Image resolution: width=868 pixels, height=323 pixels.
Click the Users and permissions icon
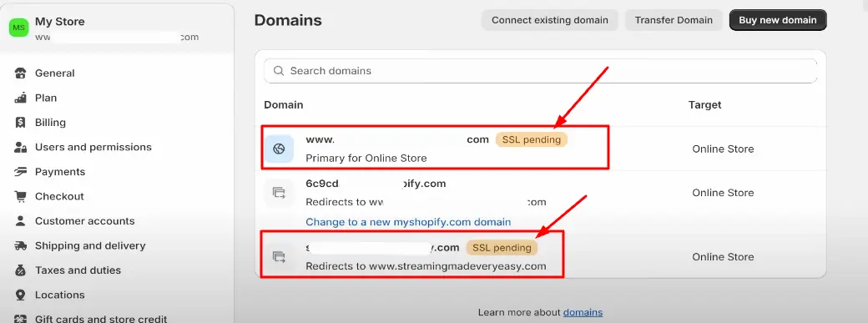click(x=21, y=148)
